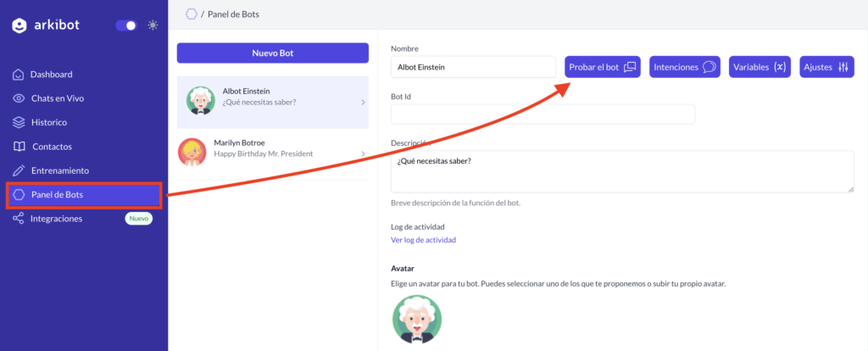Click the sliders icon on Ajustes

coord(843,67)
